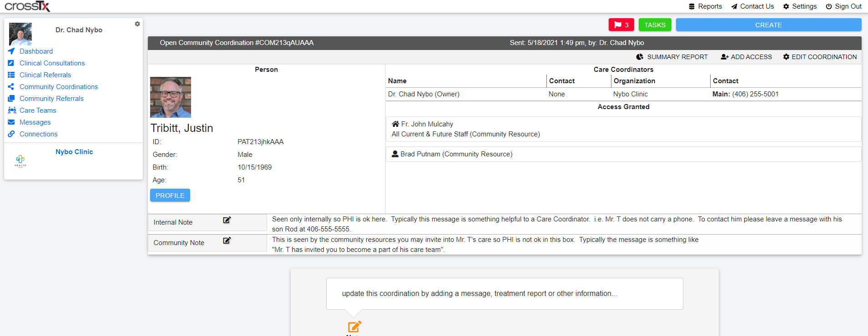868x336 pixels.
Task: Click the Summary Report pie chart icon
Action: 640,57
